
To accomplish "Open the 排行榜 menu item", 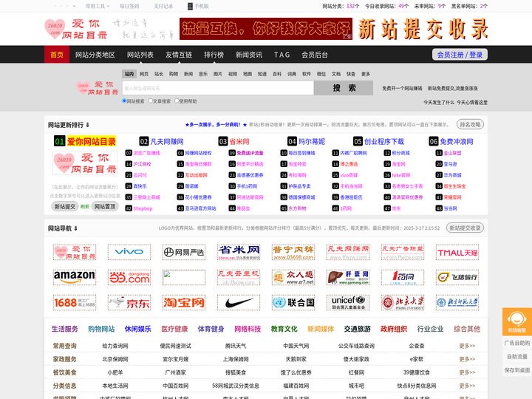I will [214, 55].
